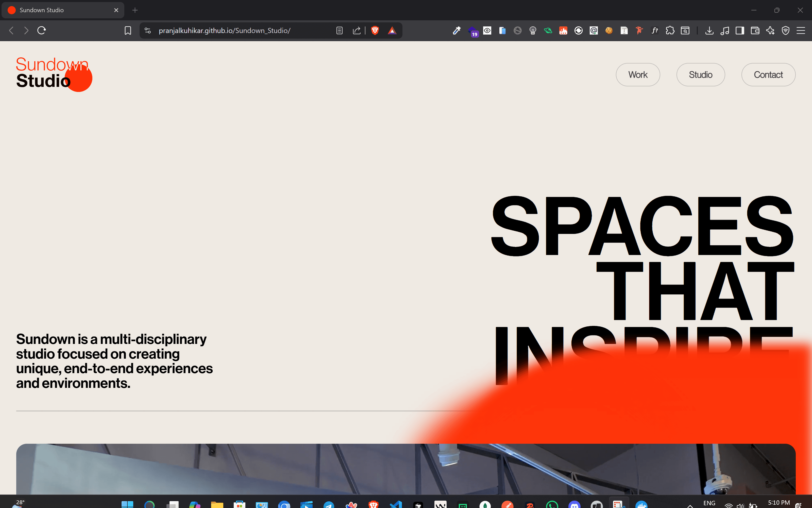Click the studio interior video thumbnail
This screenshot has height=508, width=812.
click(406, 469)
